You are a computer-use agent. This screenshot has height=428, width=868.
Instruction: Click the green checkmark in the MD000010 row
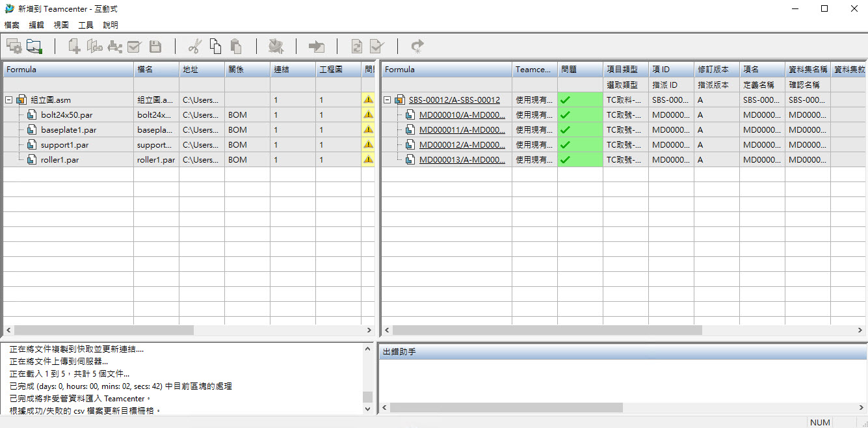point(565,114)
